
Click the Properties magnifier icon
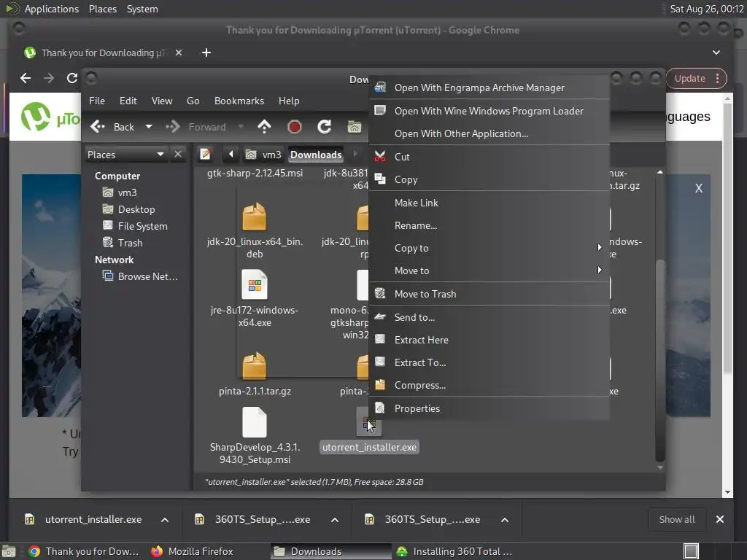point(379,408)
